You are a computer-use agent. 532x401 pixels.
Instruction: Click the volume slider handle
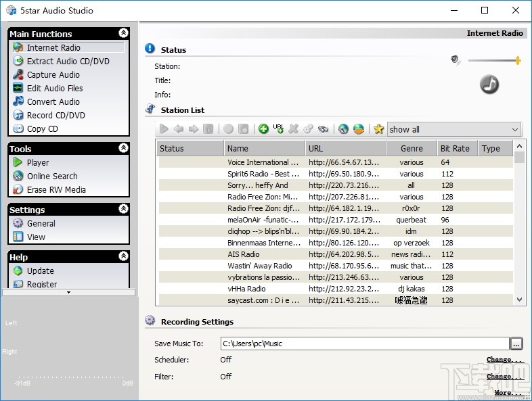(x=518, y=60)
